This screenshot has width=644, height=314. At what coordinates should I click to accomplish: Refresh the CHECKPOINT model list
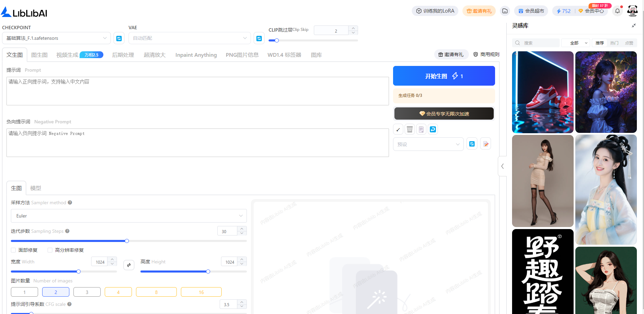119,38
